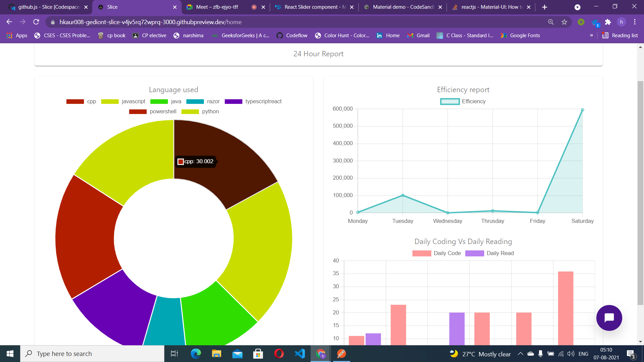The height and width of the screenshot is (362, 644).
Task: Show hidden system tray icons arrow
Action: (520, 354)
